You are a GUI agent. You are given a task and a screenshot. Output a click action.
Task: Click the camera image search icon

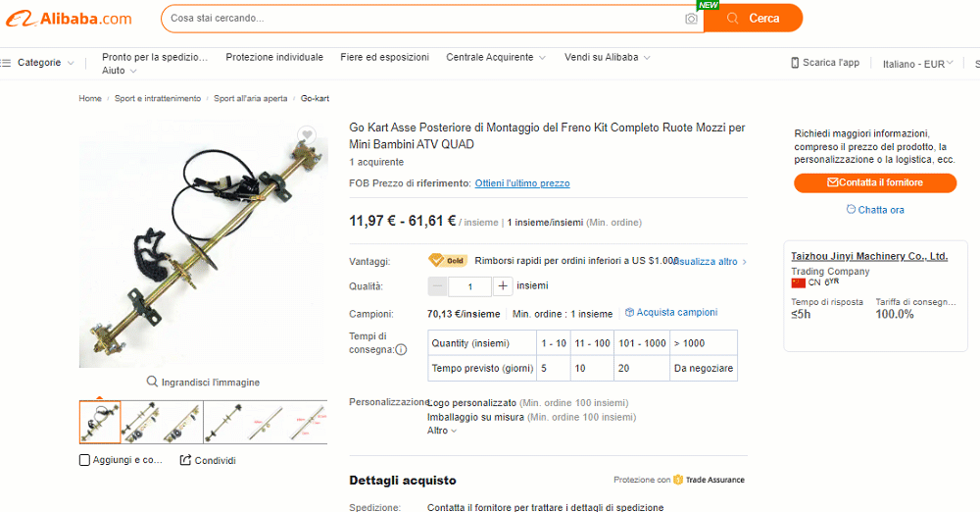click(691, 19)
